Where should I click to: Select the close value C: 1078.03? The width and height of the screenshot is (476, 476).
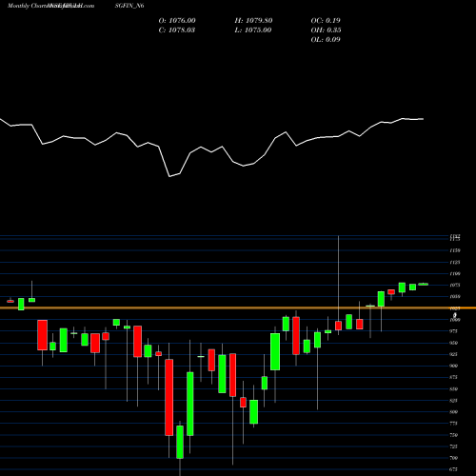177,30
